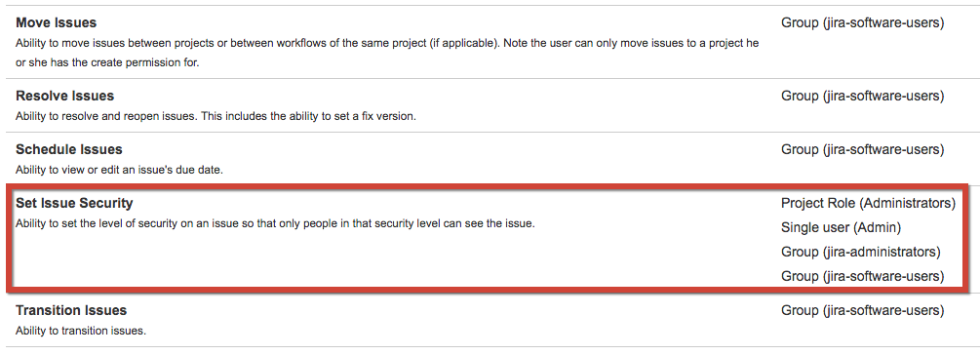The height and width of the screenshot is (355, 980).
Task: Click the Transition Issues permission title
Action: [70, 310]
